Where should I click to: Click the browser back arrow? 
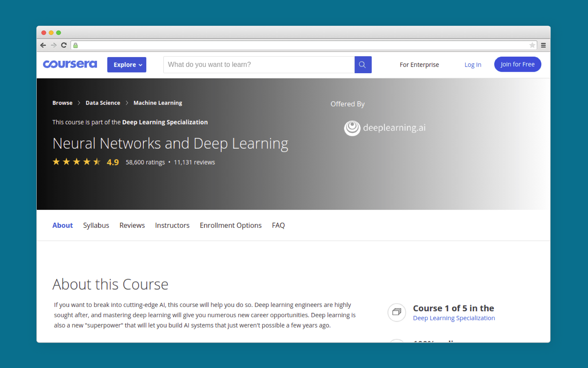[43, 45]
